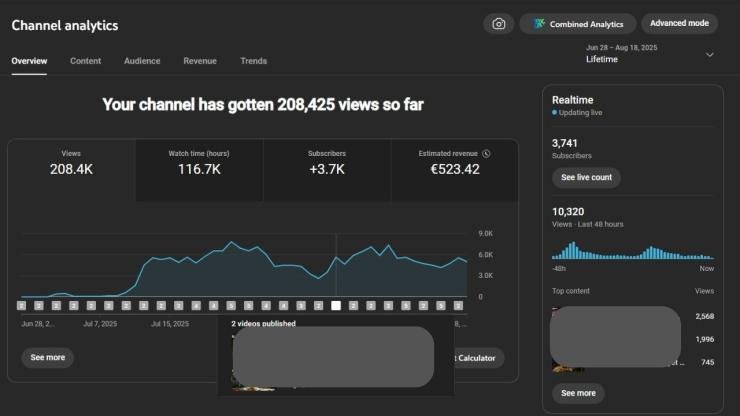
Task: Click the "Jul 15, 2025" axis date label
Action: coord(170,324)
